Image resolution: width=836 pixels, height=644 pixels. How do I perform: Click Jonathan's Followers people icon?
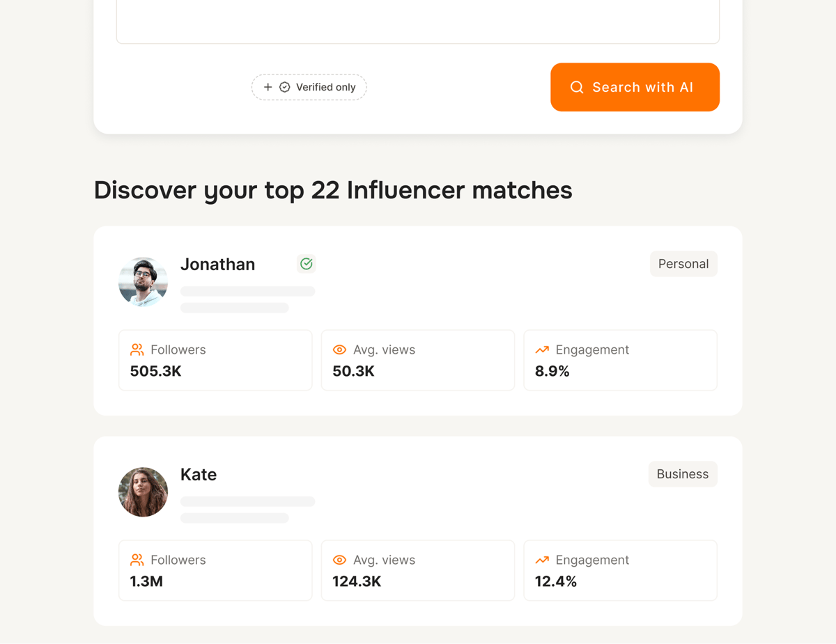coord(137,350)
